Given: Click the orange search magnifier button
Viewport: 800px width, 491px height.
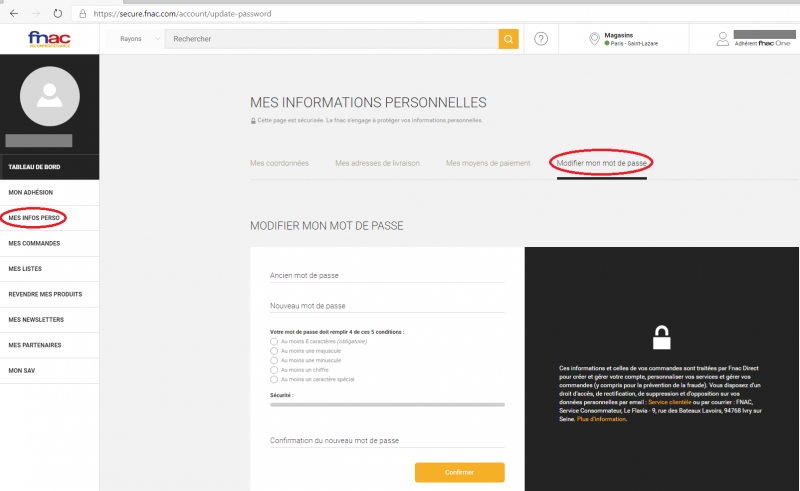Looking at the screenshot, I should pyautogui.click(x=508, y=39).
